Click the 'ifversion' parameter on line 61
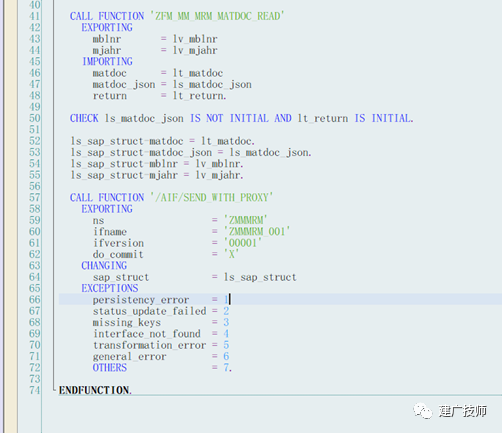 [x=118, y=243]
